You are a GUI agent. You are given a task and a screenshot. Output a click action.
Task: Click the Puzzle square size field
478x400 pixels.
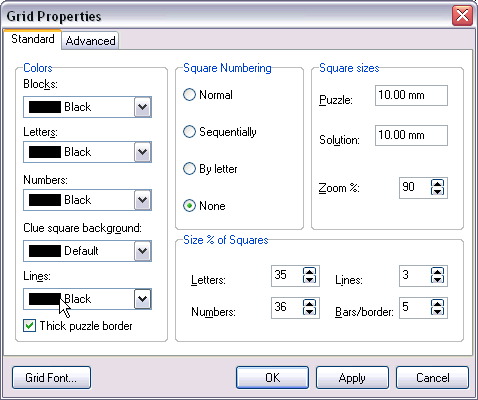[x=411, y=95]
